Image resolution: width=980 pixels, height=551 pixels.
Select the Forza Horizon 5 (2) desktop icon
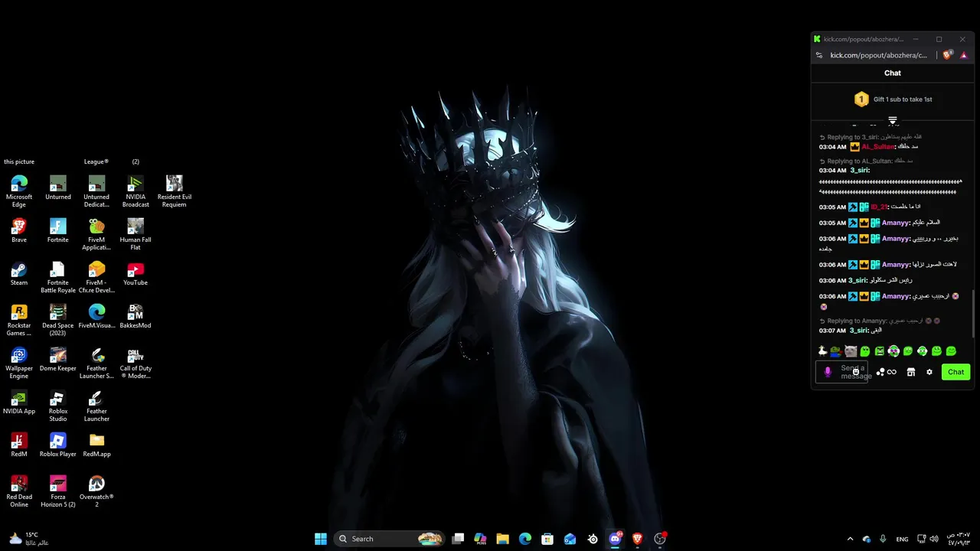[58, 491]
